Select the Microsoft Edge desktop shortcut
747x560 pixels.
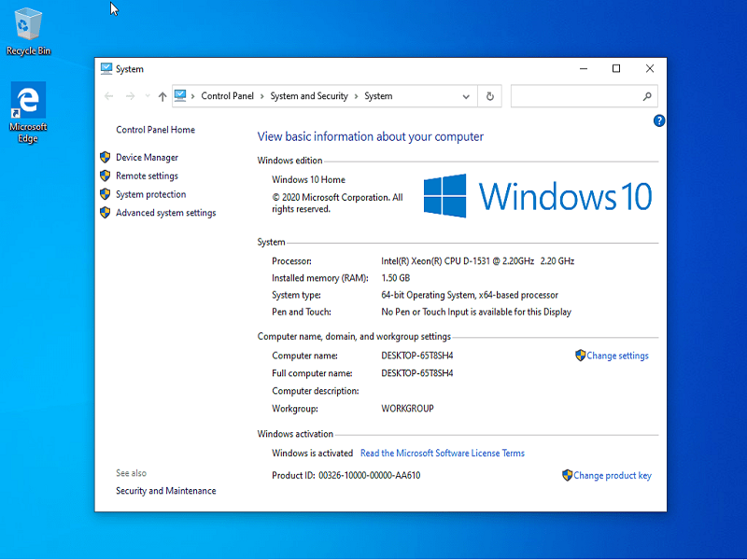[x=28, y=113]
